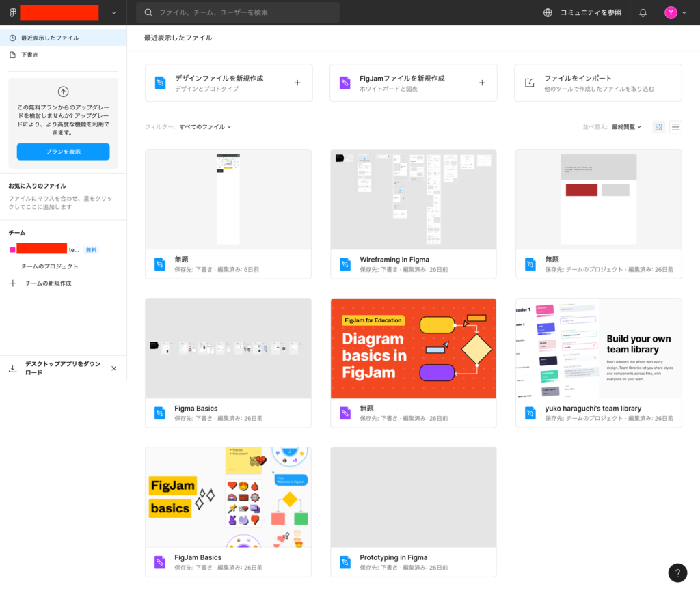Viewport: 700px width, 595px height.
Task: Click plus icon to create new FigJam file
Action: 482,83
